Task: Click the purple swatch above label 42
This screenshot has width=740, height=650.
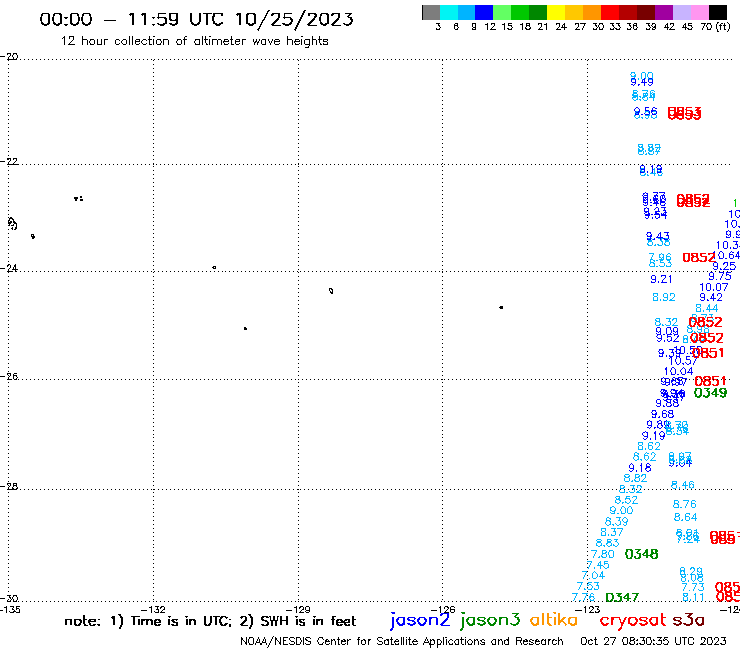Action: (x=664, y=12)
